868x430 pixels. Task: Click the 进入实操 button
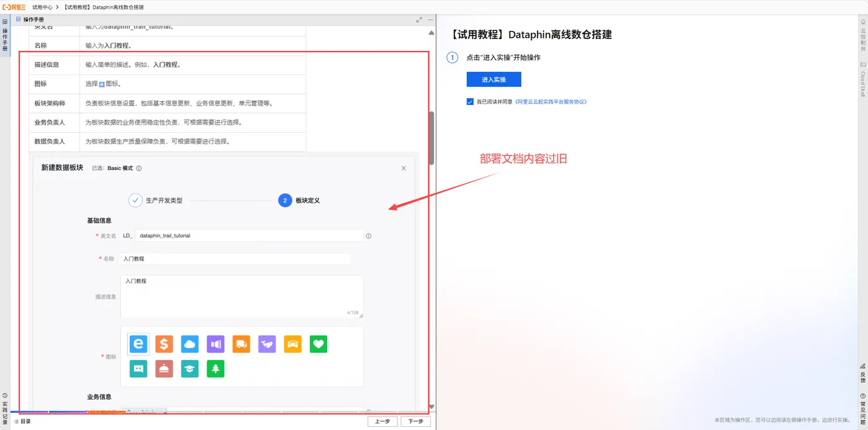[x=494, y=79]
